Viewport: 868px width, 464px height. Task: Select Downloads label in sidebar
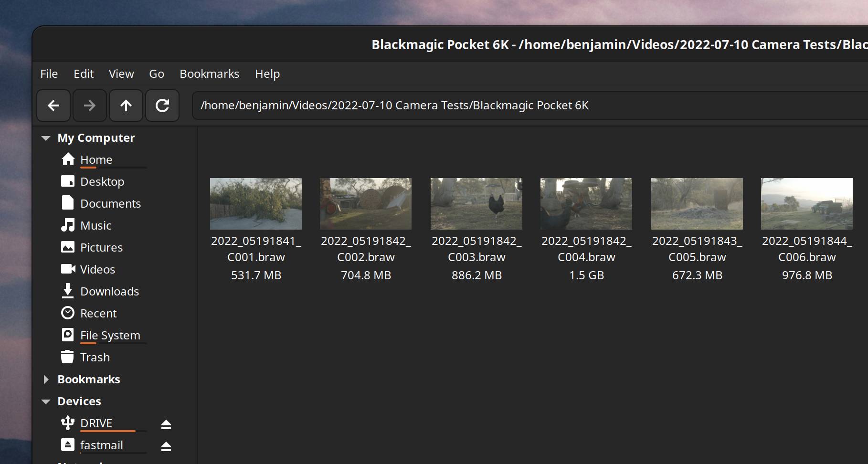coord(110,291)
